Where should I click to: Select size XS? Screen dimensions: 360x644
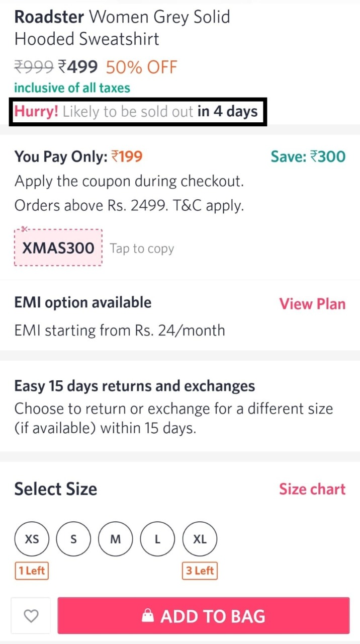click(32, 539)
